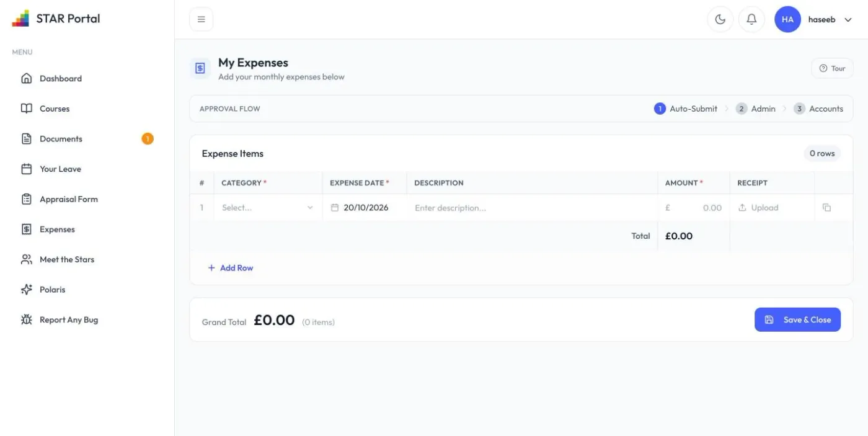Image resolution: width=868 pixels, height=436 pixels.
Task: Open Documents menu item
Action: (87, 139)
